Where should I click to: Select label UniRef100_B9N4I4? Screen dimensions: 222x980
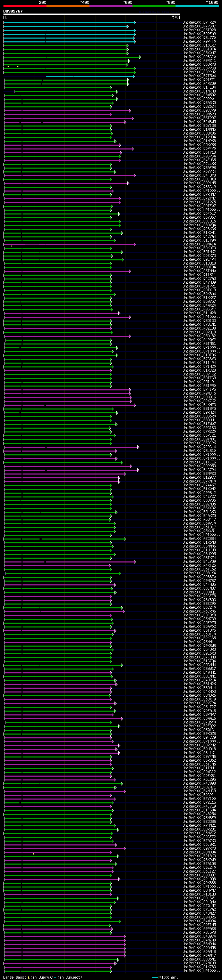click(199, 244)
